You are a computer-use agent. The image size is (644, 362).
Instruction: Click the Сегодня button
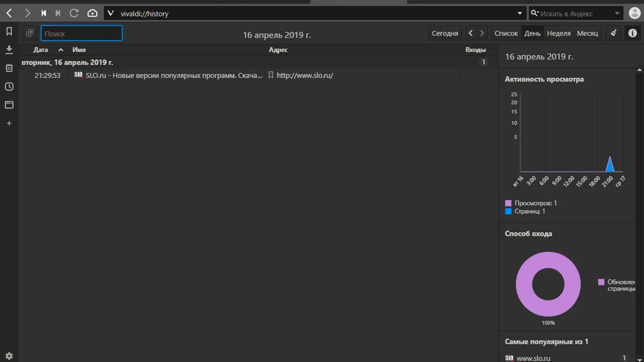445,33
